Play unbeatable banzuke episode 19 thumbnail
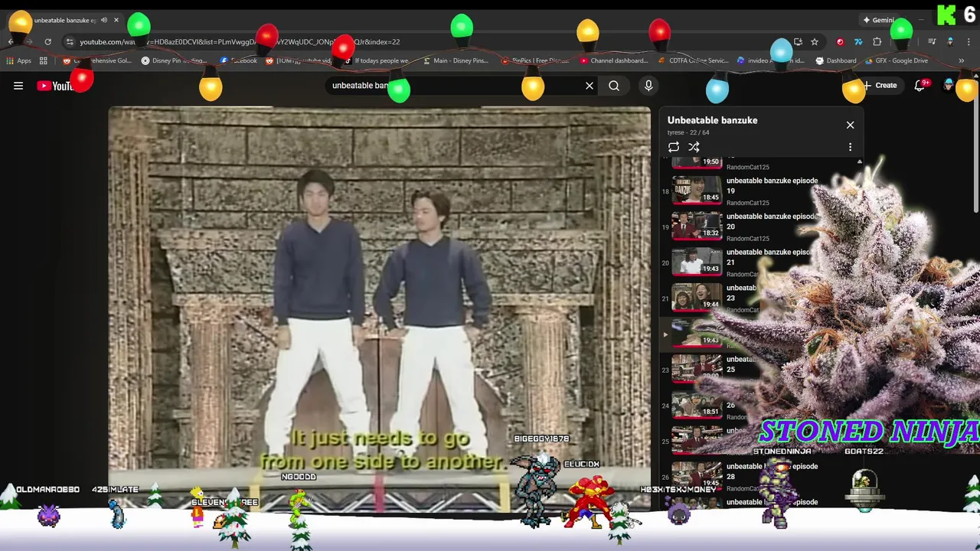This screenshot has width=980, height=551. pyautogui.click(x=697, y=190)
